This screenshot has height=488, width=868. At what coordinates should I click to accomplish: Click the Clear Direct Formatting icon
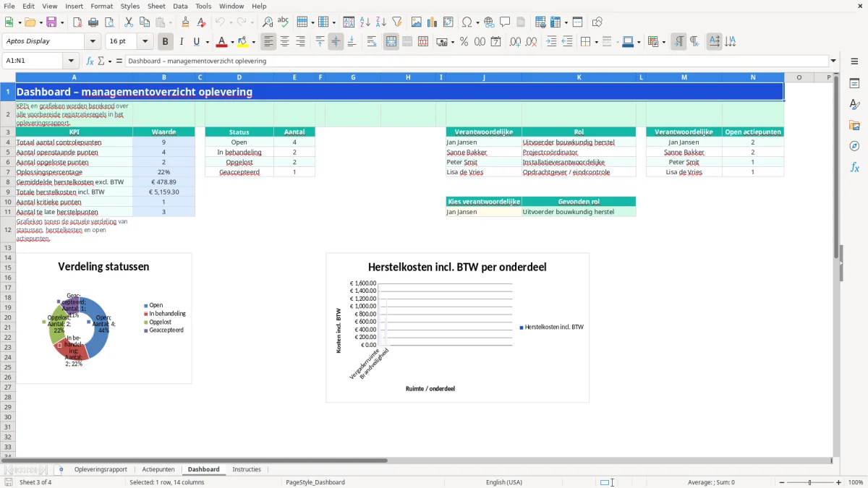(x=200, y=22)
